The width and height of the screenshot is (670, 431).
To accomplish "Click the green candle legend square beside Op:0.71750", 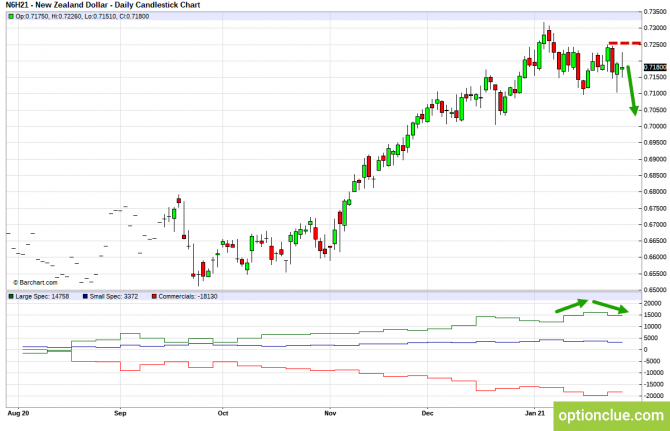I will pyautogui.click(x=11, y=17).
